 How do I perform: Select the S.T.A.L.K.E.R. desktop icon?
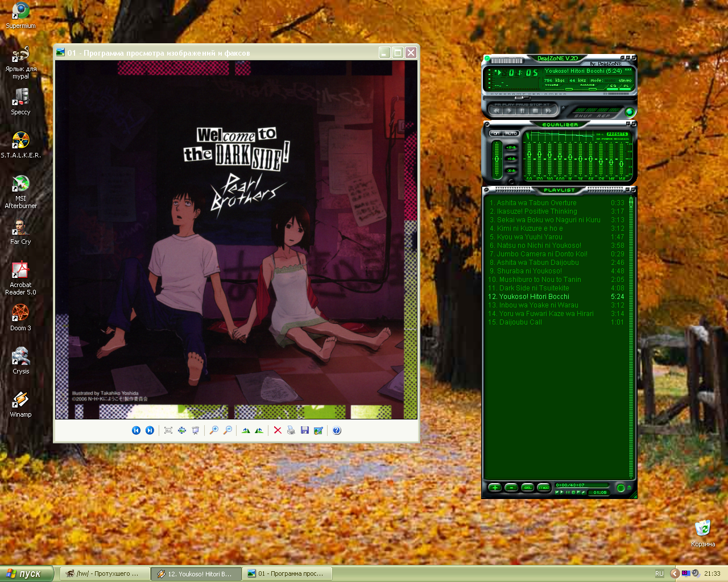20,145
